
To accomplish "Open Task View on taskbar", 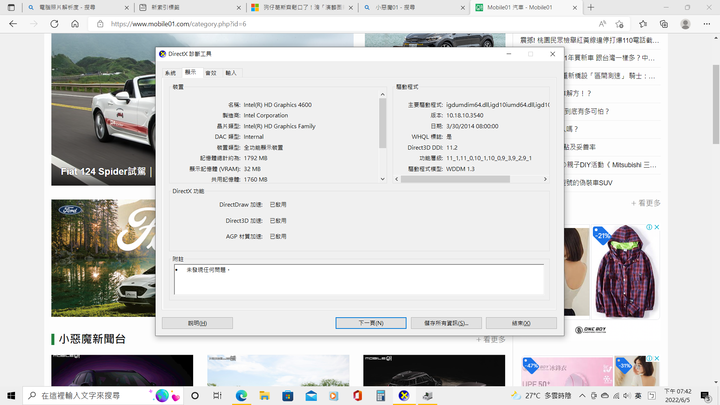I will tap(217, 395).
